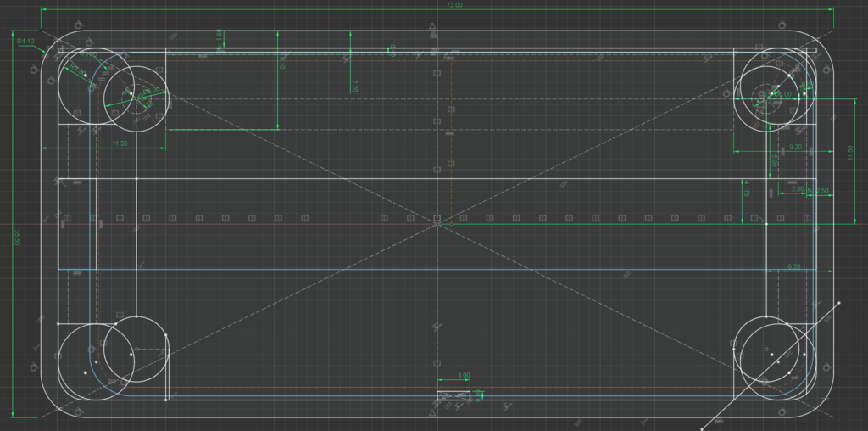Click tangent constraint icon above top-left corner arc
The width and height of the screenshot is (868, 431).
click(x=79, y=25)
